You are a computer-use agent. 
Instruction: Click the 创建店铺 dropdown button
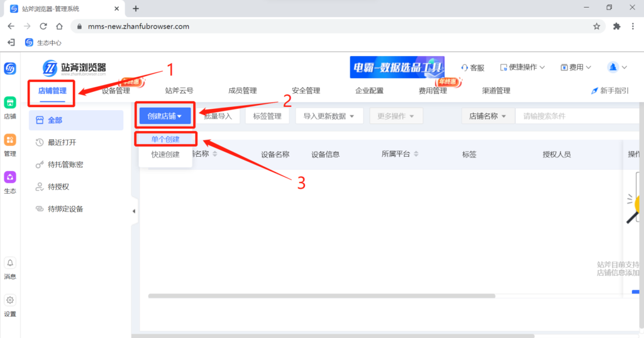click(165, 116)
